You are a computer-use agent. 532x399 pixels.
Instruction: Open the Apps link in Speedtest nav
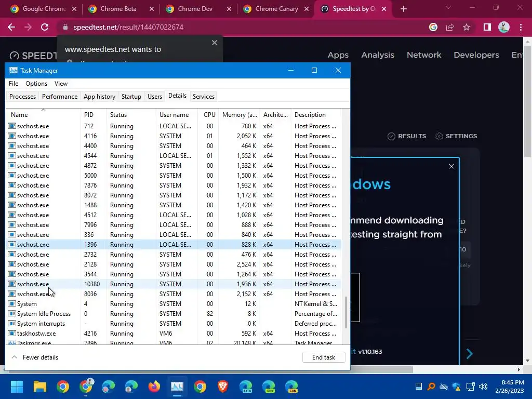pyautogui.click(x=338, y=55)
